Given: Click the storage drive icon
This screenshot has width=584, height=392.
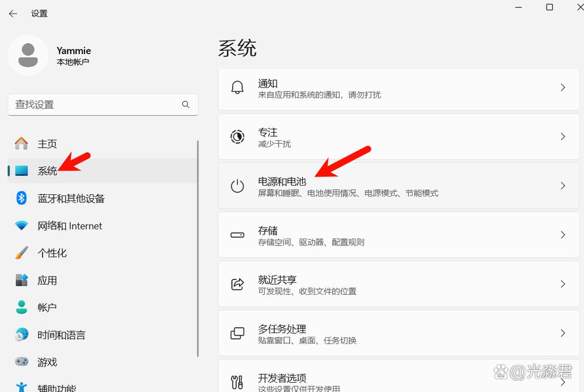Looking at the screenshot, I should click(237, 235).
